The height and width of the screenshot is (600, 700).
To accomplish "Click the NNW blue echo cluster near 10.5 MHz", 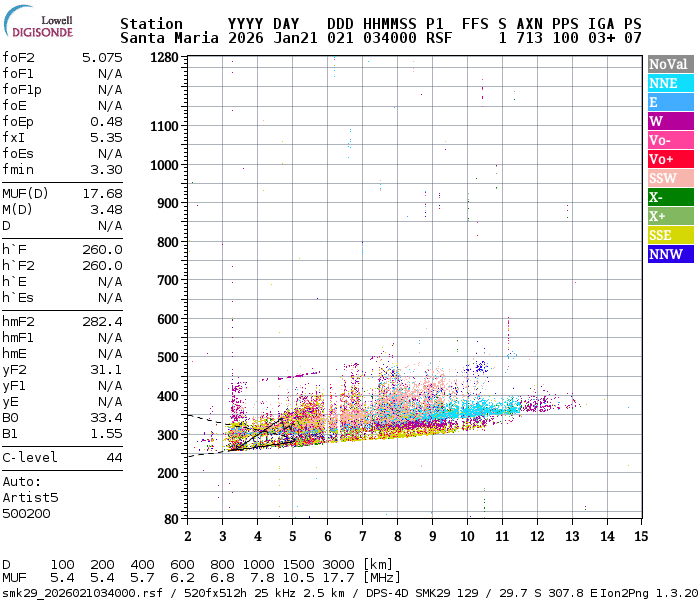I will 480,367.
